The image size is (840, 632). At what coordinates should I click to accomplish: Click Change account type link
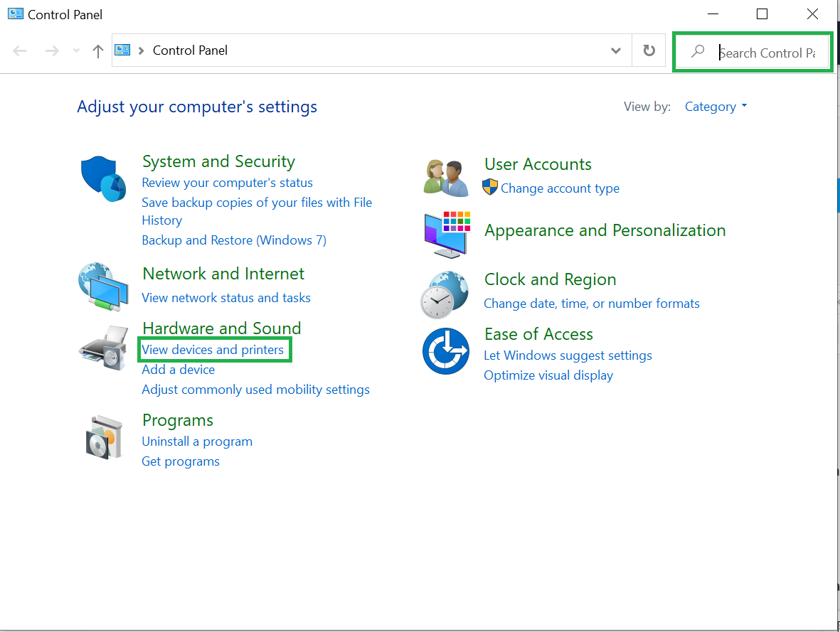(560, 188)
